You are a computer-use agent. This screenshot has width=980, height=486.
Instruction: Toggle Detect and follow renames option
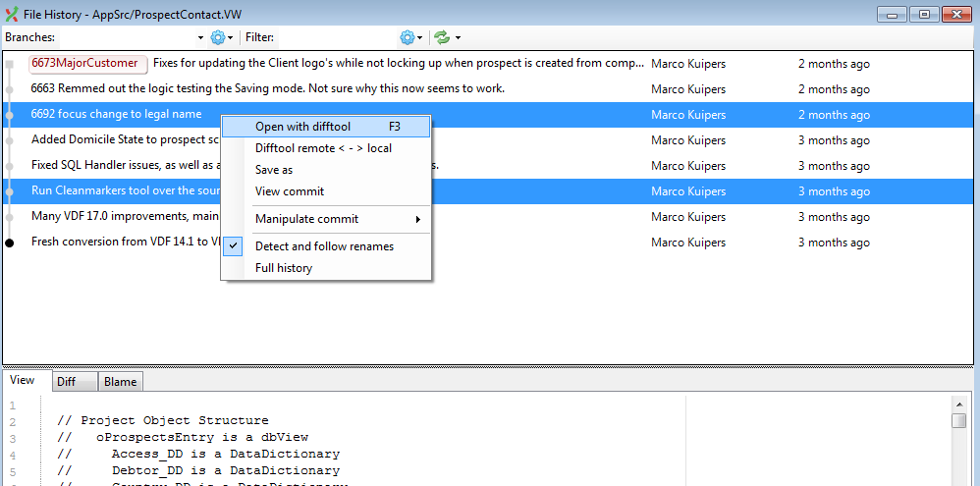click(x=324, y=246)
